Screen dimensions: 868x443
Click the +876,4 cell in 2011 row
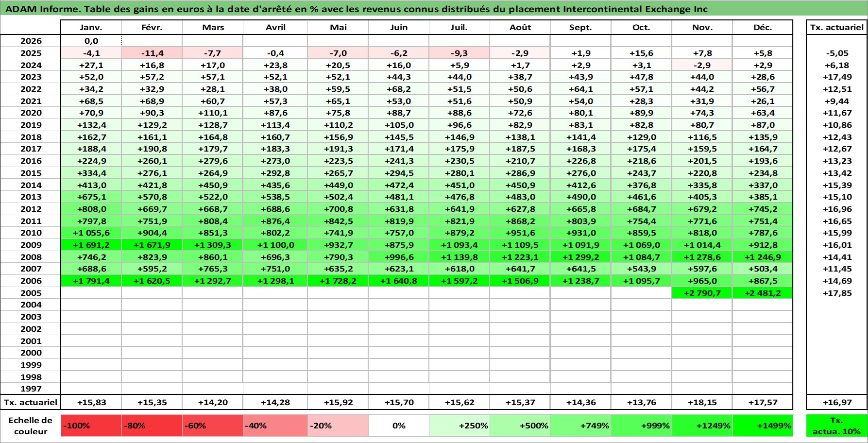point(275,221)
